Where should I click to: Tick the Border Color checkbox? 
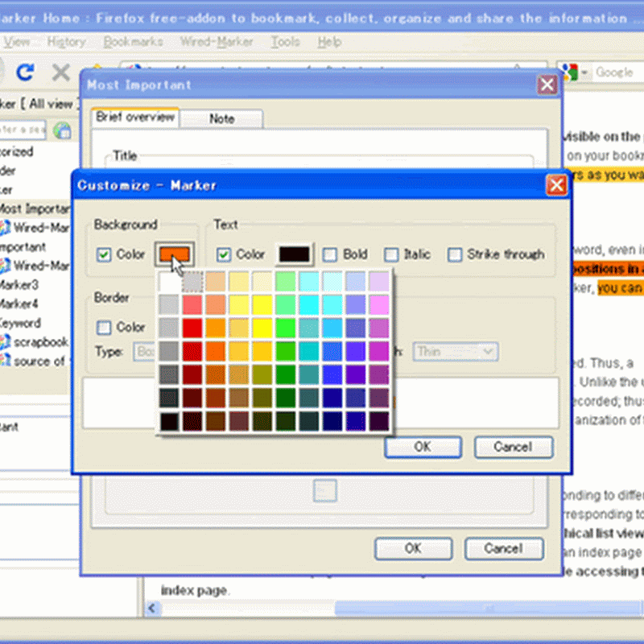[x=104, y=328]
